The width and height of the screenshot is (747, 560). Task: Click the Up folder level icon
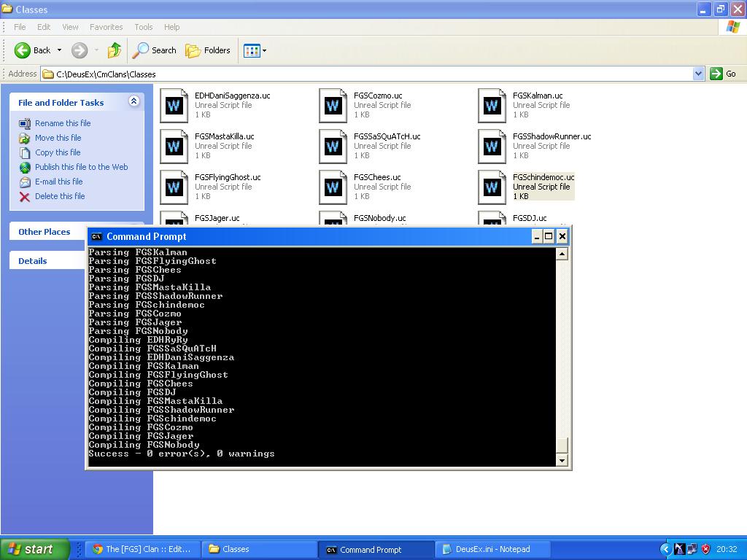114,50
